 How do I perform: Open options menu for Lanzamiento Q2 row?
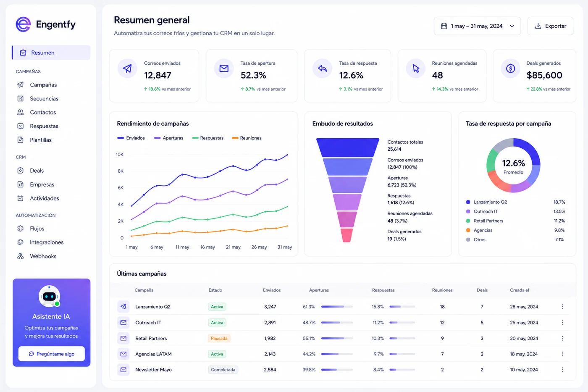click(562, 307)
